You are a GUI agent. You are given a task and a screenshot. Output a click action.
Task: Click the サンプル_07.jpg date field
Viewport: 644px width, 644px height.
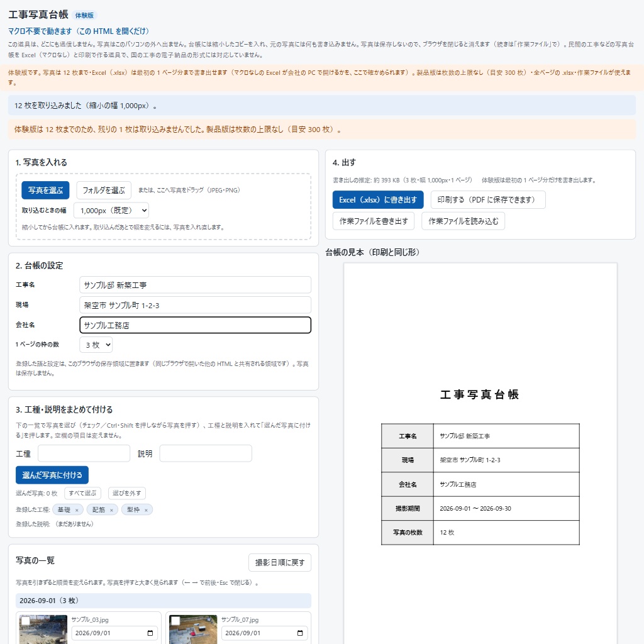pos(265,633)
